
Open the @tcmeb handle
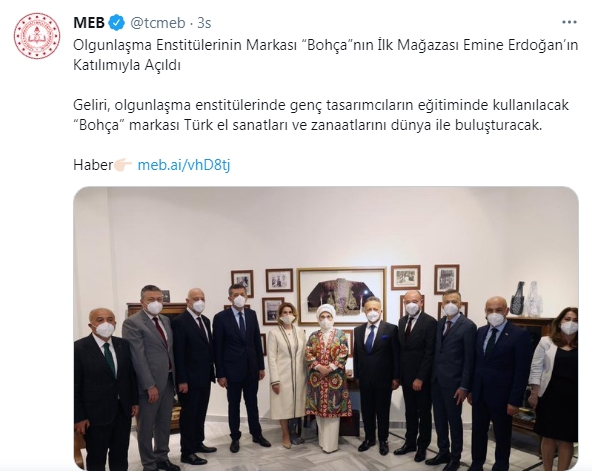tap(157, 23)
